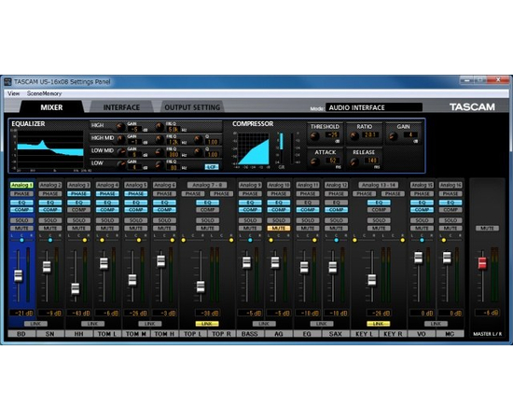
Task: Switch to the OUTPUT SETTING tab
Action: pyautogui.click(x=192, y=107)
